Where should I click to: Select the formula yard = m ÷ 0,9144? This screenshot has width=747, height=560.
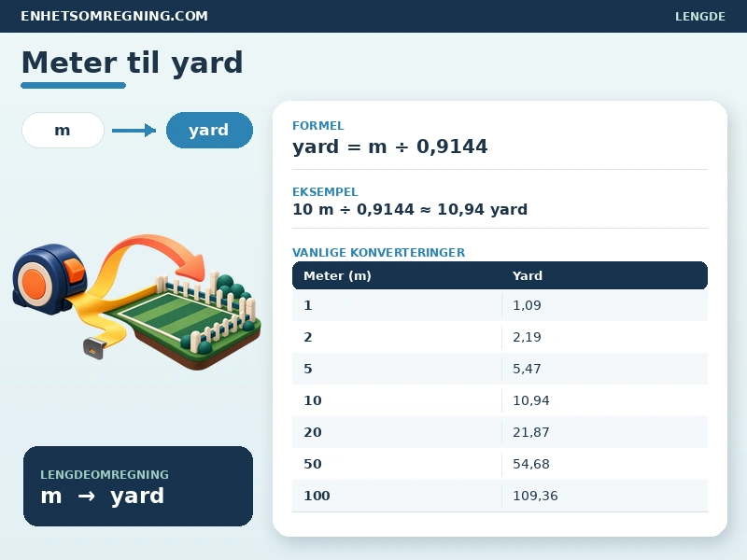click(389, 147)
